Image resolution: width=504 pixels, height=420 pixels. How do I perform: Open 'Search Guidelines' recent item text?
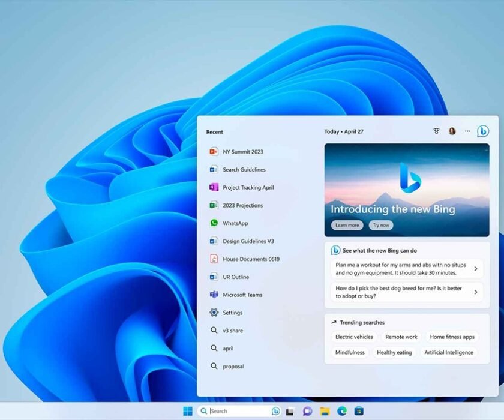(x=244, y=170)
